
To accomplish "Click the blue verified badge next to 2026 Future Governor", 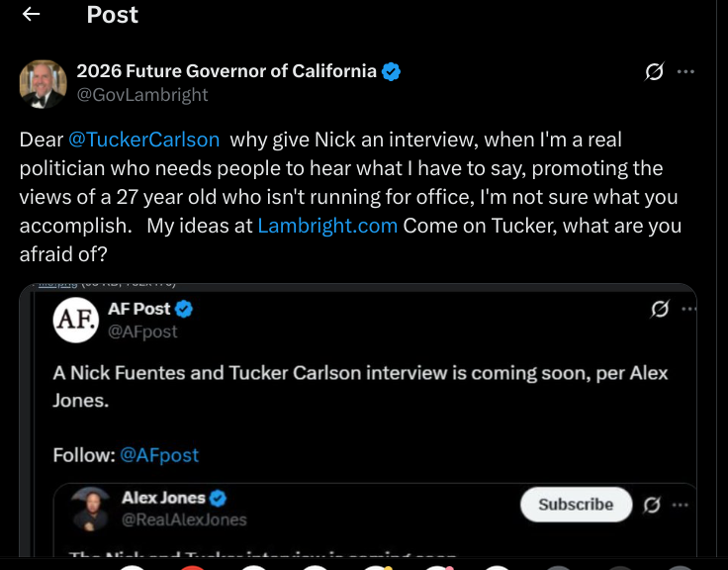I will click(392, 71).
